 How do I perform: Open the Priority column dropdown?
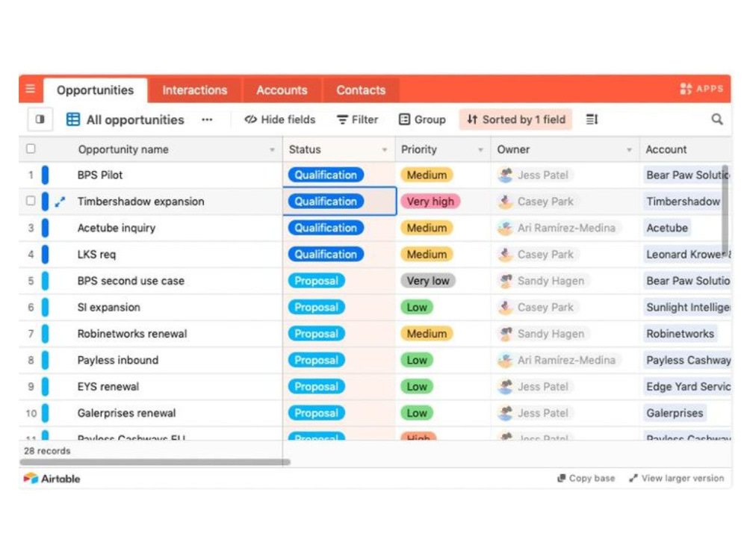pyautogui.click(x=480, y=150)
